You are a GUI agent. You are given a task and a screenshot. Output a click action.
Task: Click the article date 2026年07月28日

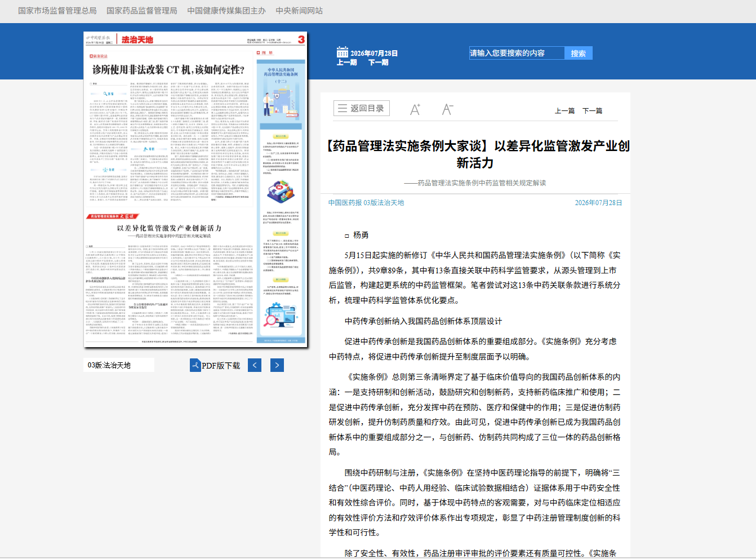coord(598,203)
